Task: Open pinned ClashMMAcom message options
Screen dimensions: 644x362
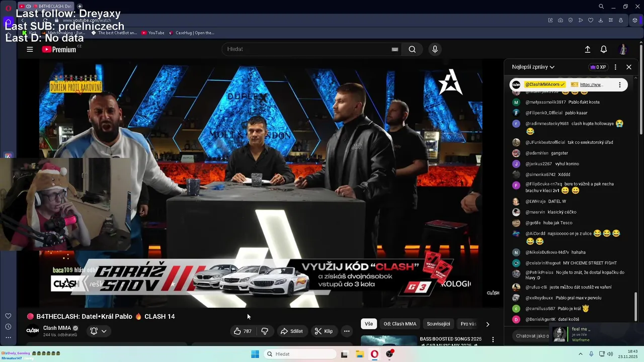Action: 620,84
